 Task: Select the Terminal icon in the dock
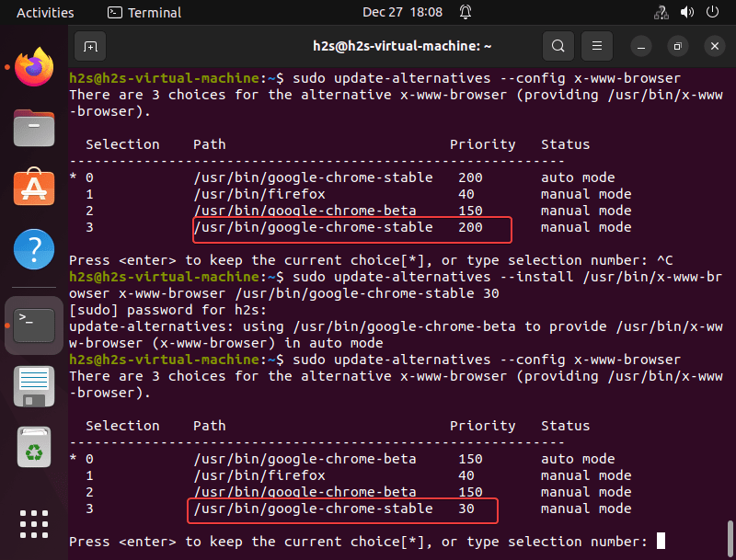[34, 325]
